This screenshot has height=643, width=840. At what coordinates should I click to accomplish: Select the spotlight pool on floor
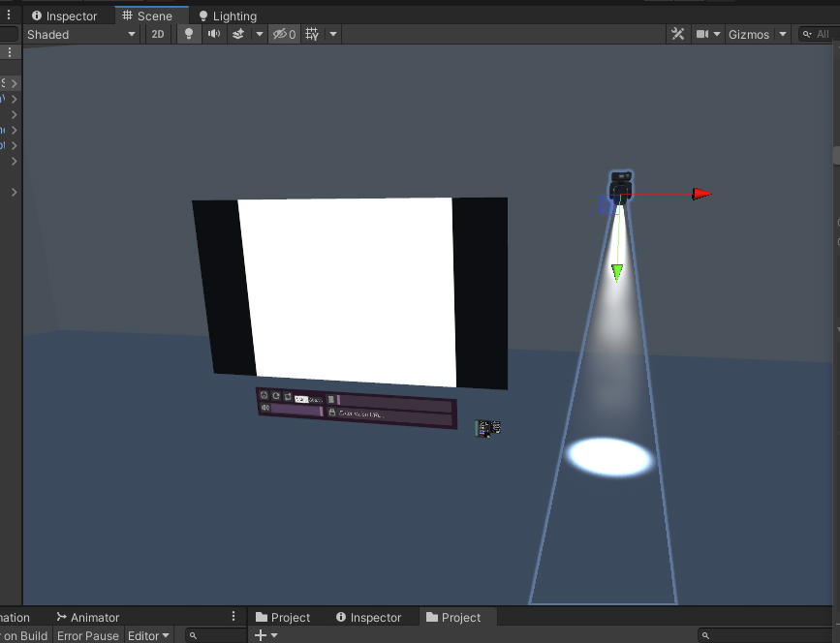[x=610, y=457]
